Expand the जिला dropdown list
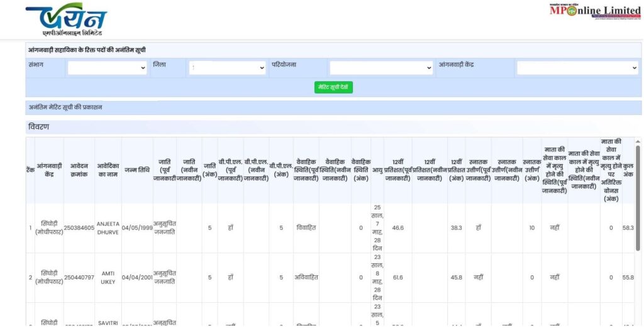644x333 pixels. click(228, 68)
